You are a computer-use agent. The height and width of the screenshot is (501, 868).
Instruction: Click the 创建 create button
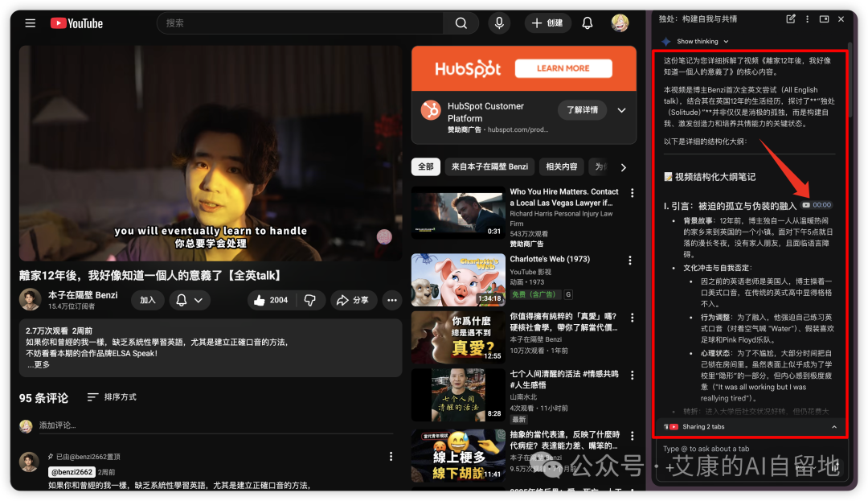click(x=547, y=23)
